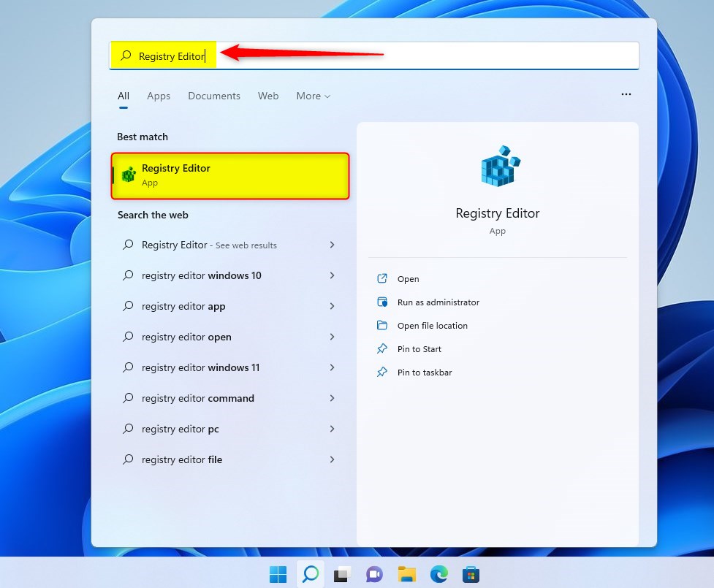The image size is (714, 588).
Task: Expand chevron for 'registry editor pc'
Action: [332, 429]
